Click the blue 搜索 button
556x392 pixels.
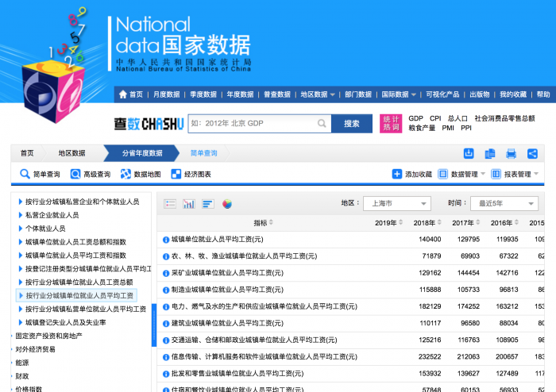click(x=352, y=124)
